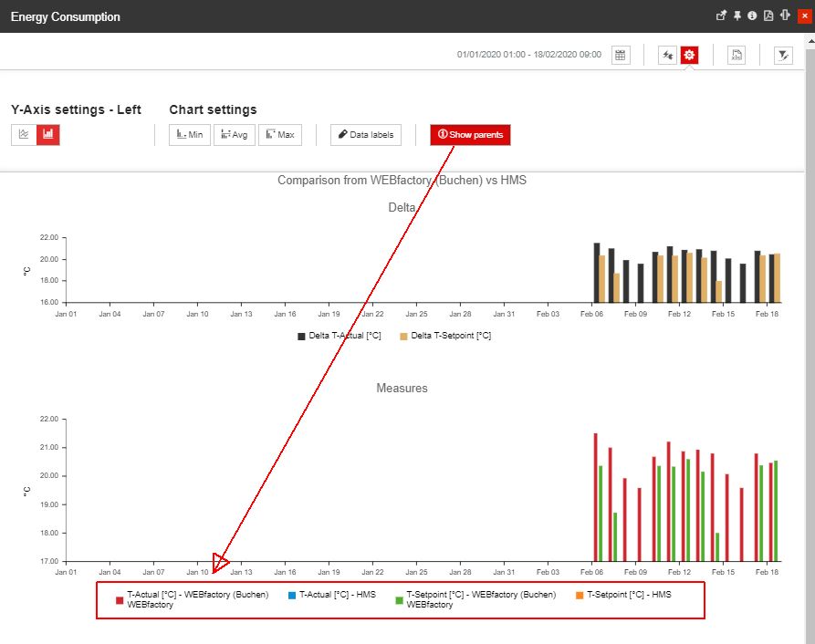This screenshot has width=815, height=644.
Task: Open the red gear chart settings
Action: pos(689,56)
